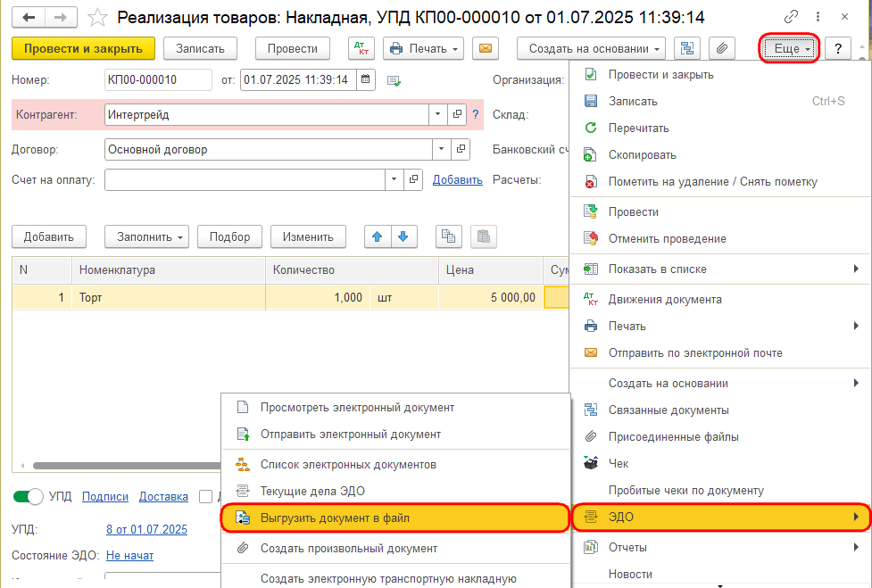Viewport: 872px width, 588px height.
Task: Open Контрагент field dropdown list
Action: coord(437,114)
